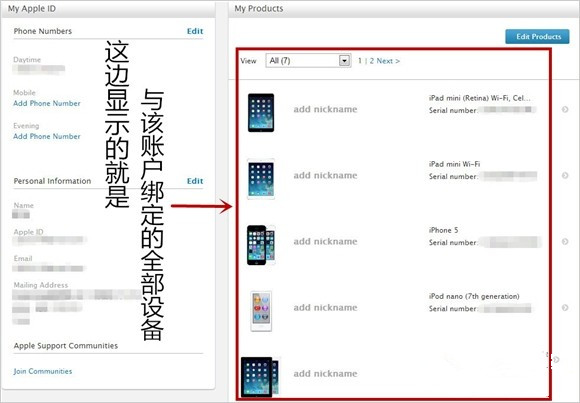Click iPod nano product thumbnail
Image resolution: width=580 pixels, height=403 pixels.
click(x=261, y=311)
